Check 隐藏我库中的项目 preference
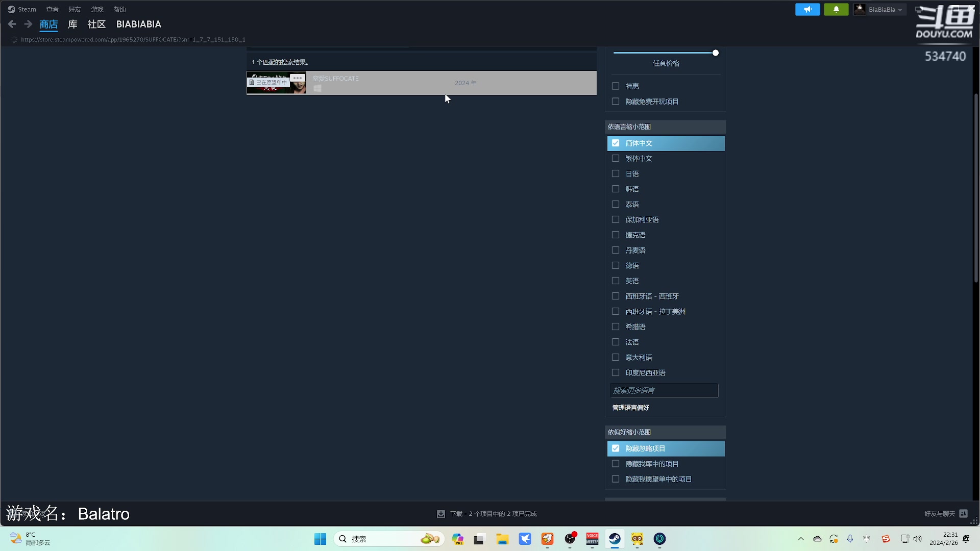The height and width of the screenshot is (551, 980). point(616,464)
